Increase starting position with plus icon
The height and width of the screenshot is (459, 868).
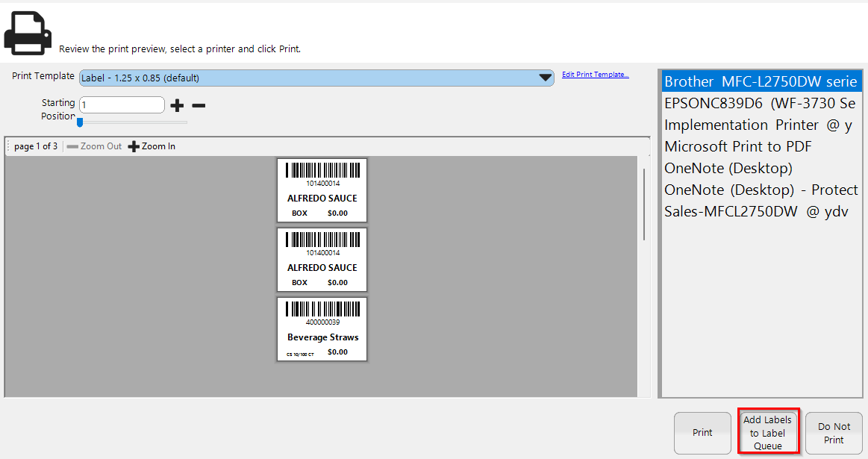[x=177, y=105]
